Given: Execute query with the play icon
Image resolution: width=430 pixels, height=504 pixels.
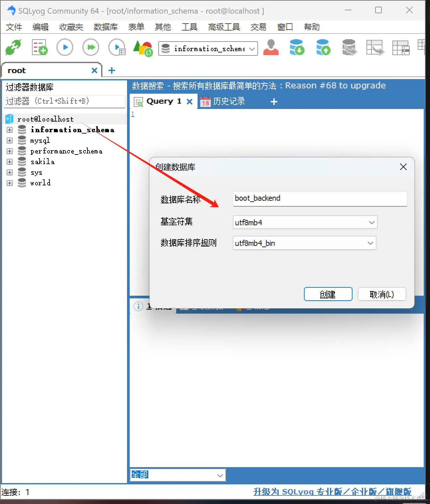Looking at the screenshot, I should click(x=65, y=48).
